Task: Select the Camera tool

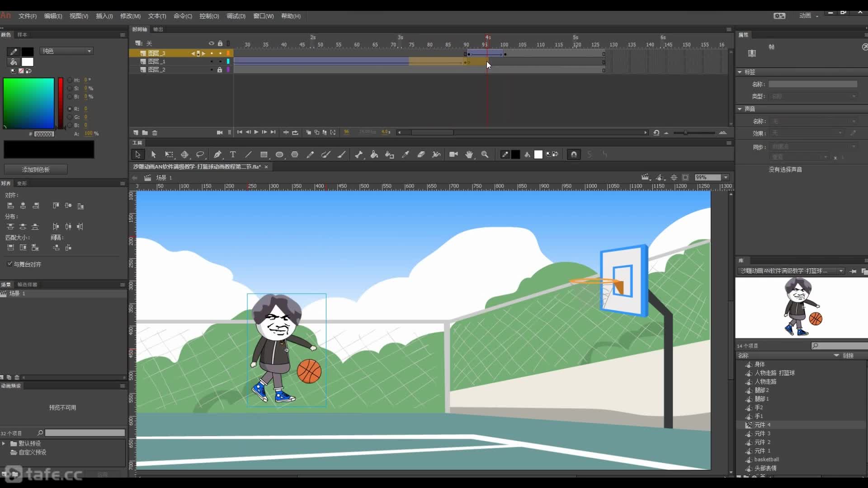Action: pyautogui.click(x=454, y=155)
